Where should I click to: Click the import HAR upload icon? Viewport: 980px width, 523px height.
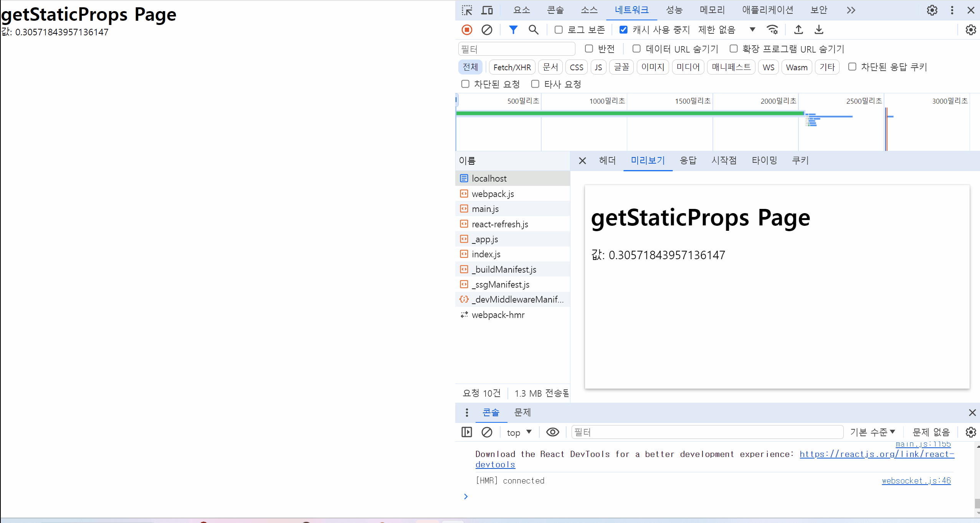pyautogui.click(x=798, y=30)
